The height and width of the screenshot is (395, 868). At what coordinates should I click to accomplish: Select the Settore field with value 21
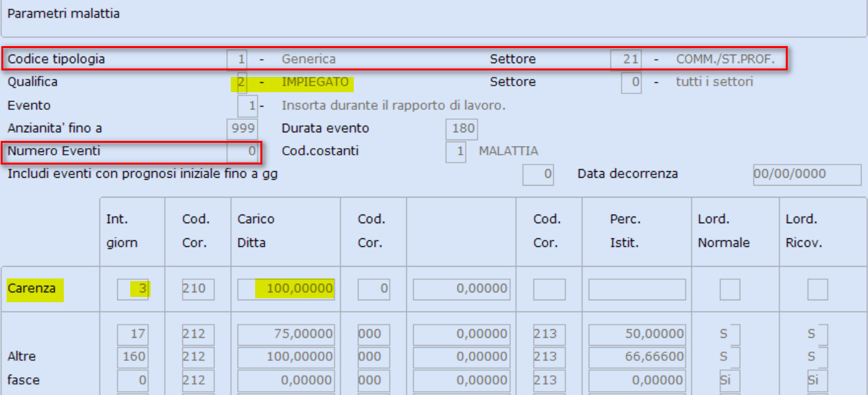click(625, 59)
